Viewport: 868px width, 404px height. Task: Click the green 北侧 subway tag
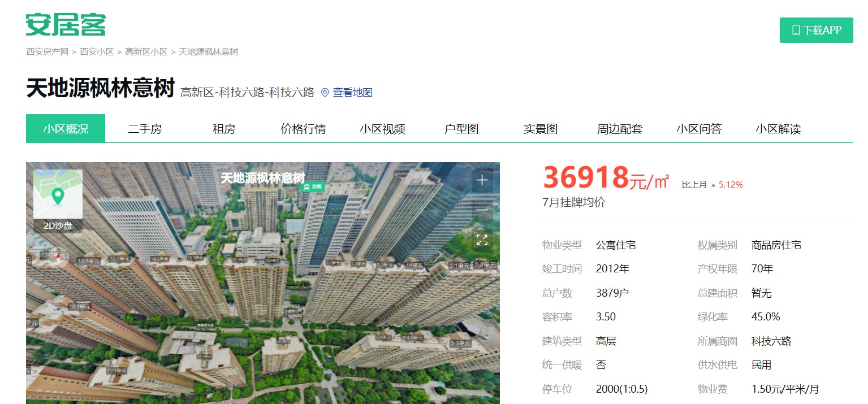point(312,186)
